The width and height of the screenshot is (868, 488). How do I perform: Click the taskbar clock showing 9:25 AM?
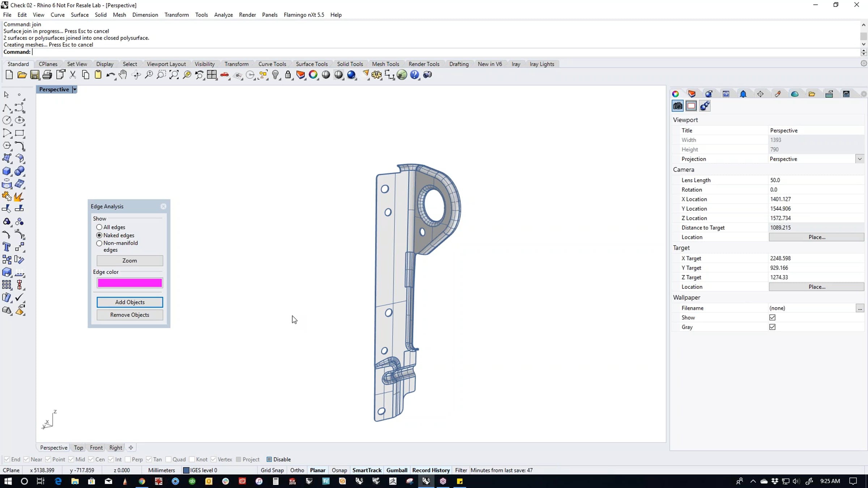[x=830, y=481]
